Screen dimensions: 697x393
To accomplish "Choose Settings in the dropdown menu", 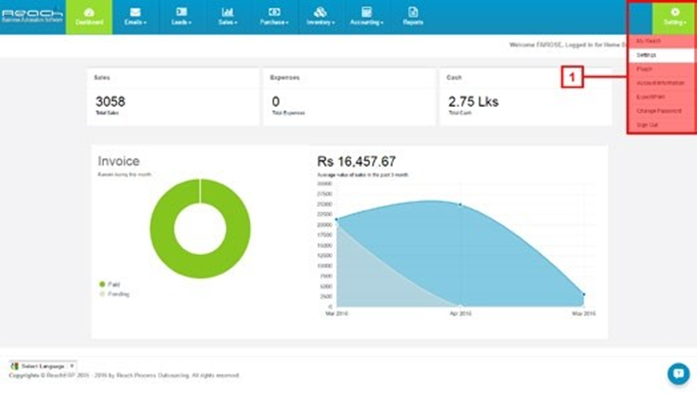I will pos(661,55).
